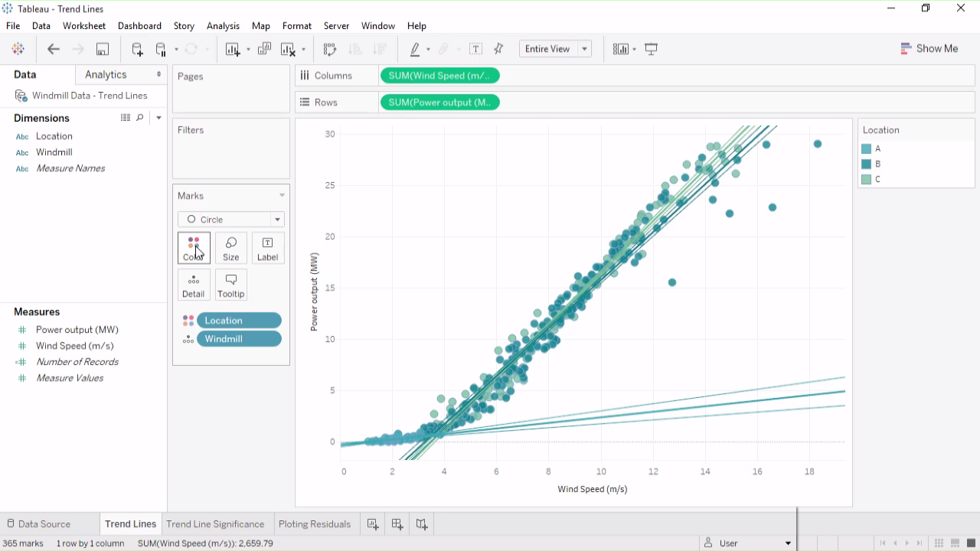The height and width of the screenshot is (551, 980).
Task: Click the search icon in Dimensions pane
Action: [x=140, y=118]
